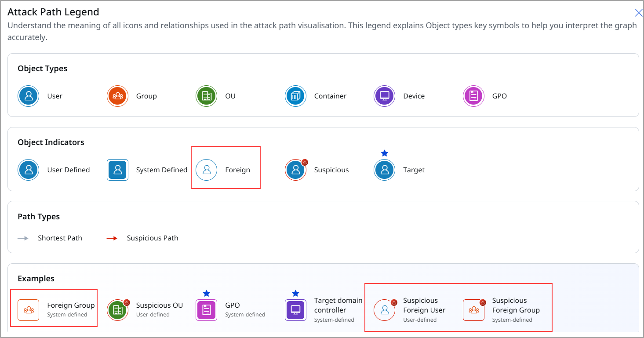This screenshot has height=338, width=644.
Task: Click 'System-defined' under Foreign Group
Action: [67, 315]
